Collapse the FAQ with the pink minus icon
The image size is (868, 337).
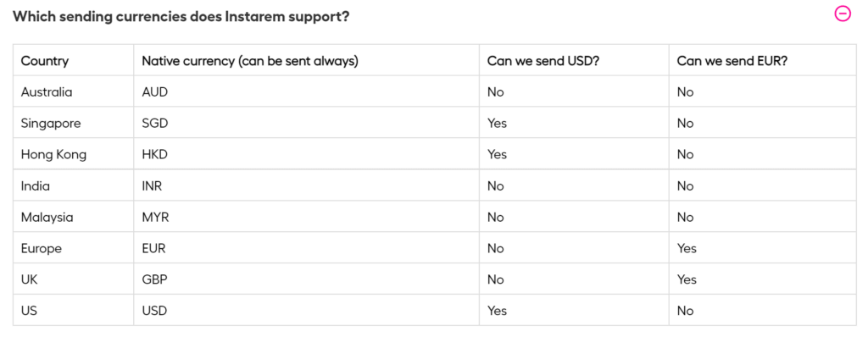click(843, 14)
